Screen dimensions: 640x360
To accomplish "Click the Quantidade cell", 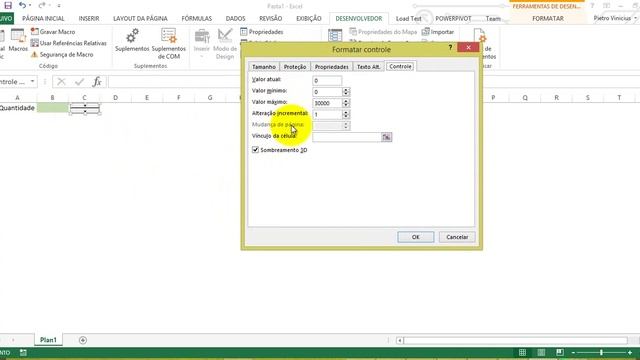I will (x=17, y=108).
